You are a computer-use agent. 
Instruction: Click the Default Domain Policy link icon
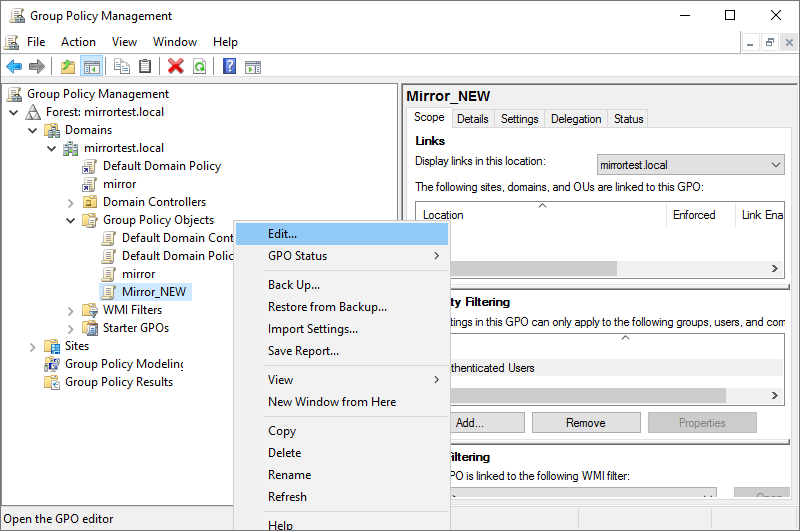tap(89, 166)
